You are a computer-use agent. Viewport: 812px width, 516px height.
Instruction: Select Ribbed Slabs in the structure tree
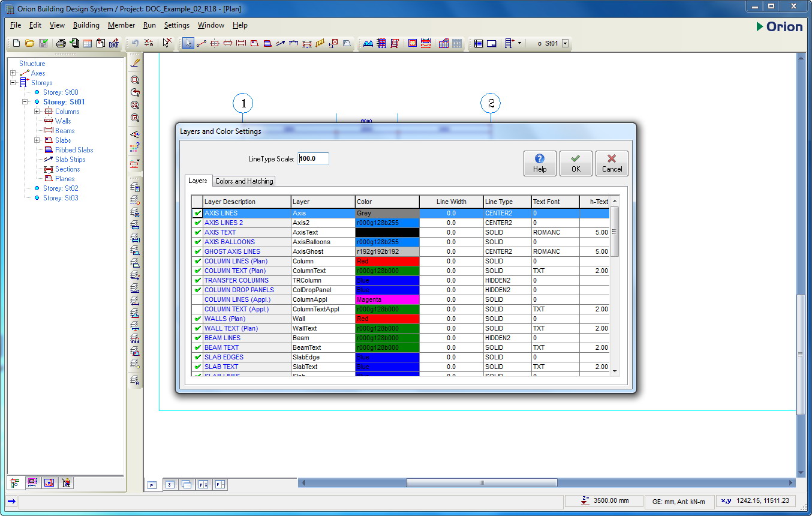click(x=74, y=150)
